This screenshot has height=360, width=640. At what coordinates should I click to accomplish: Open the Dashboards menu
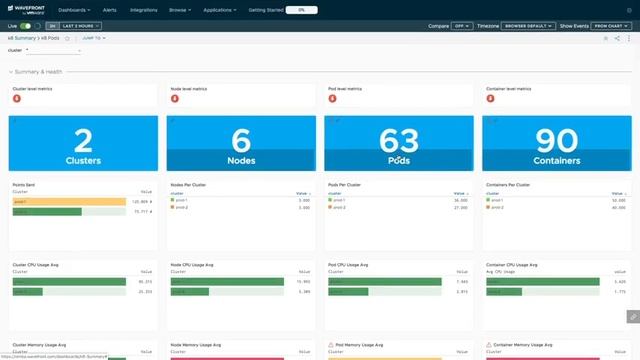pyautogui.click(x=74, y=10)
